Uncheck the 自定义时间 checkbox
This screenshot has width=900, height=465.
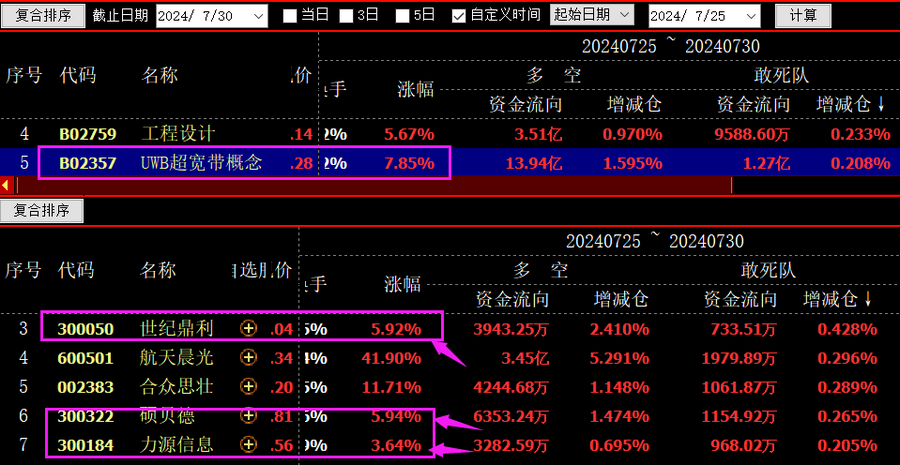click(x=459, y=16)
